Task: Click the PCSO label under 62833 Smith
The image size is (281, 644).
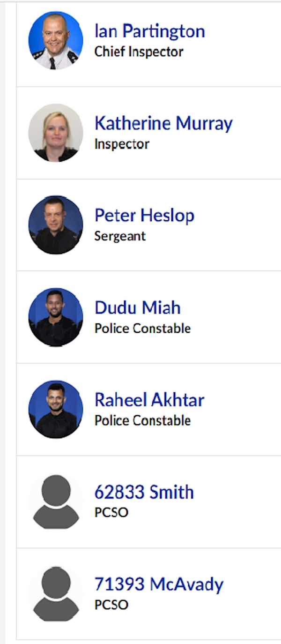Action: click(111, 512)
